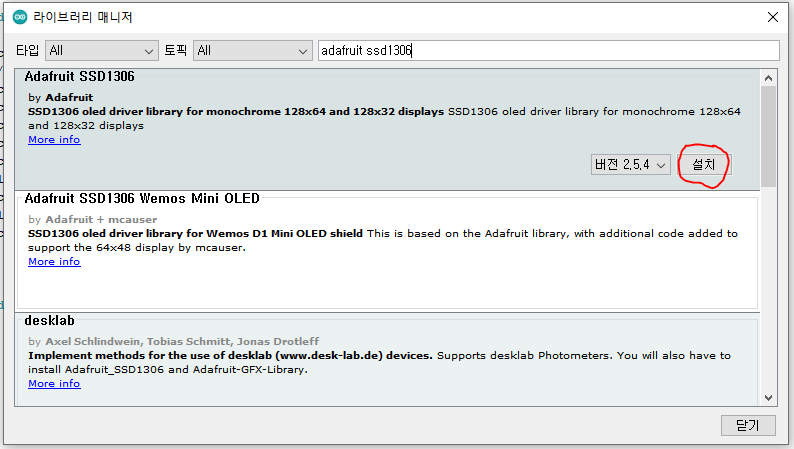Click the 닫기 close button
This screenshot has height=449, width=794.
748,426
